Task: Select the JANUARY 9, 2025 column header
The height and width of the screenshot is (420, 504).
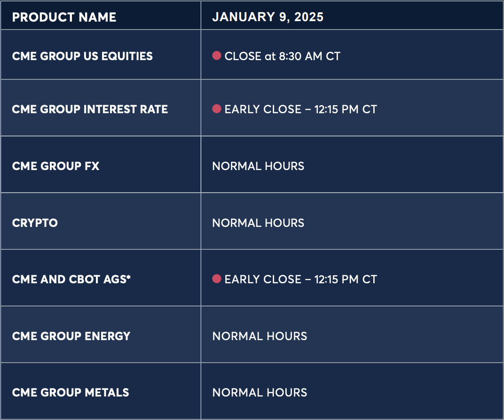Action: click(268, 17)
